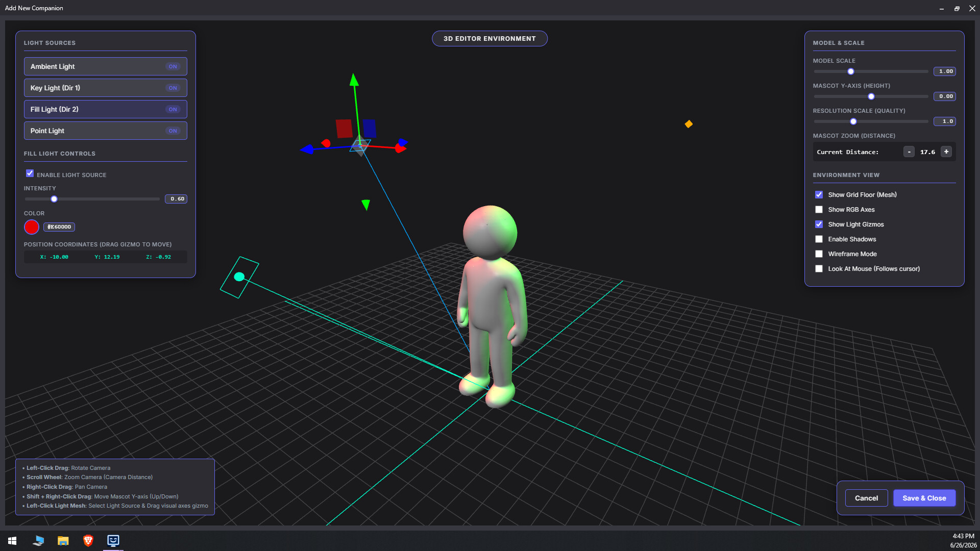Enable Show RGB Axes checkbox

[x=819, y=210]
